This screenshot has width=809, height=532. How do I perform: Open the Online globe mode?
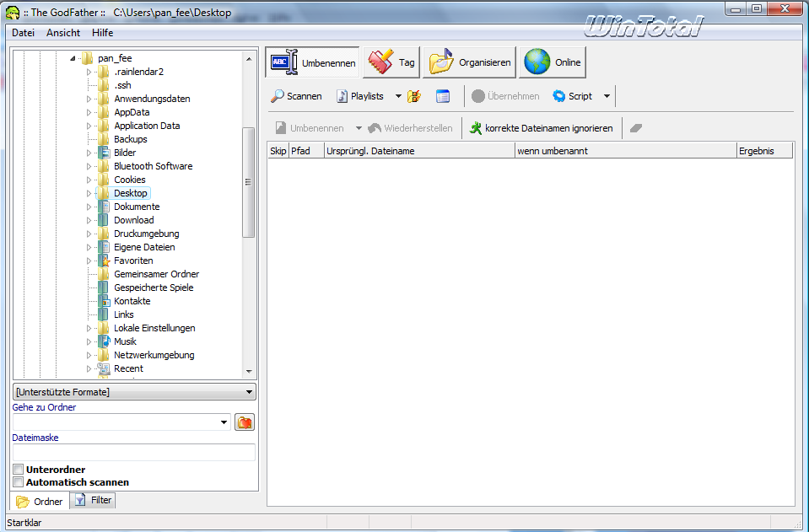pyautogui.click(x=553, y=62)
